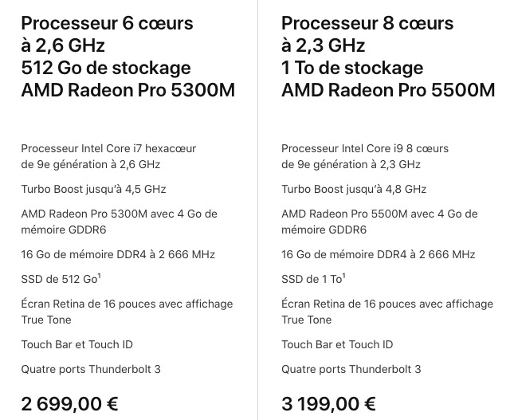Click "AMD Radeon Pro 5500M avec 4 Go" spec
This screenshot has height=420, width=514.
click(x=379, y=214)
